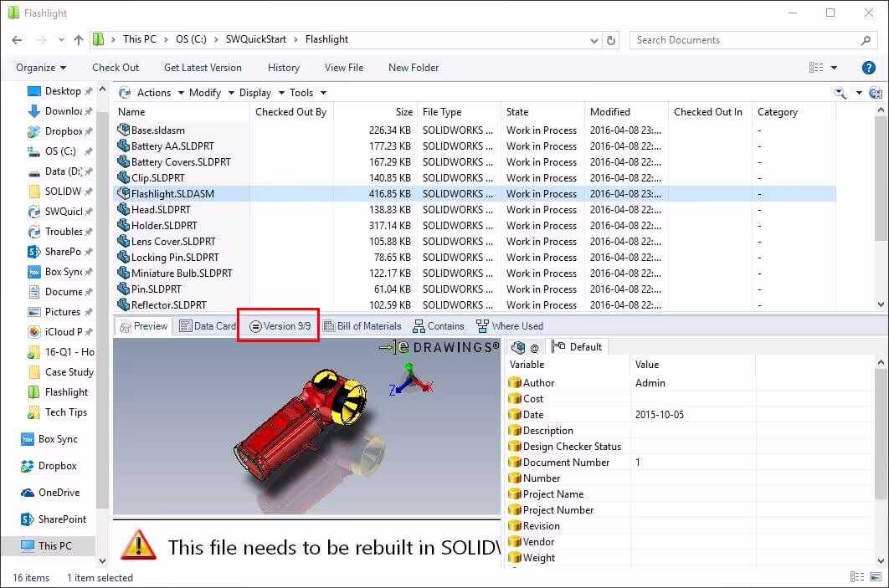Open the help question mark icon

[868, 68]
